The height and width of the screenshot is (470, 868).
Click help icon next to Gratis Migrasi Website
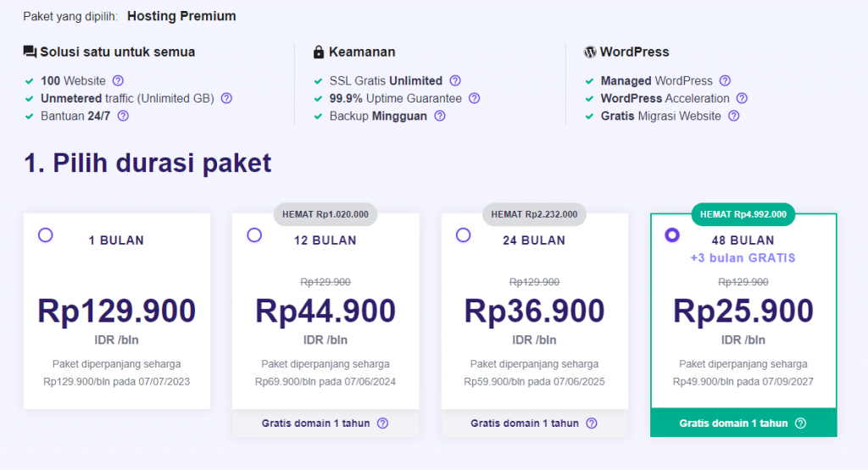(734, 116)
